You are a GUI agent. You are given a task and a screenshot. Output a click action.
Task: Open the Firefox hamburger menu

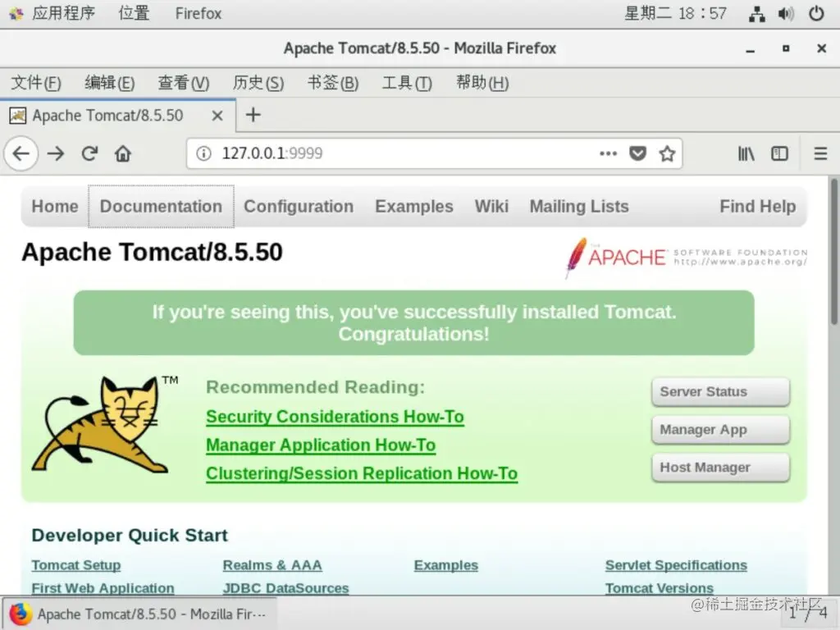pyautogui.click(x=820, y=153)
